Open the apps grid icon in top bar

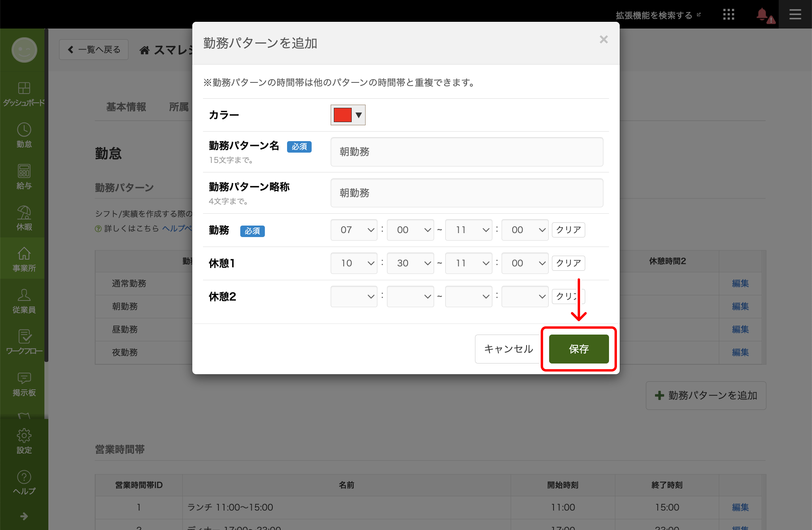coord(728,15)
